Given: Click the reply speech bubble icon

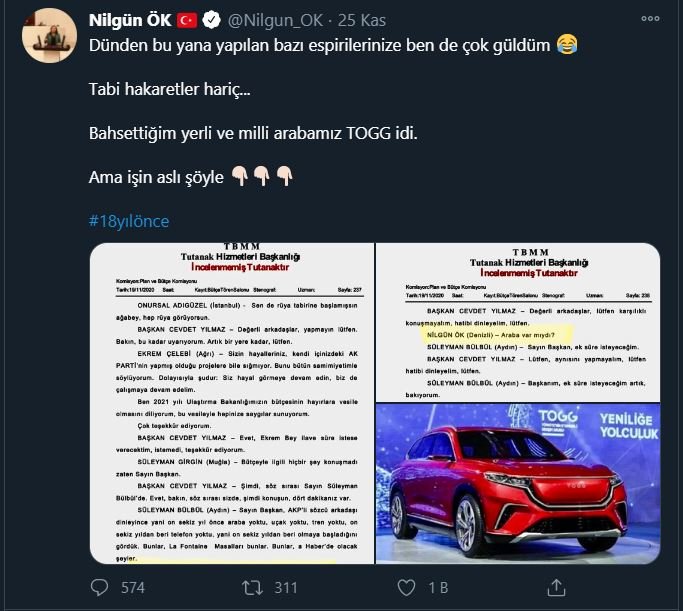Looking at the screenshot, I should click(x=99, y=587).
